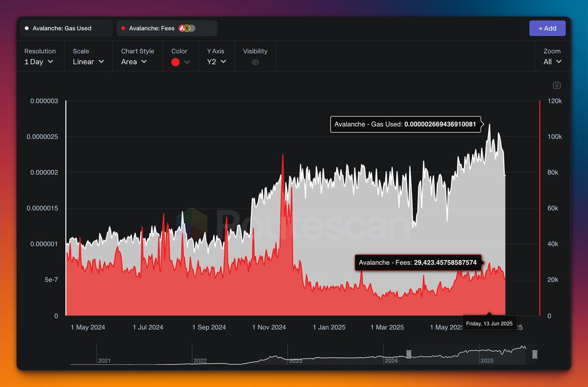Click the 2021 label in the navigator timeline
Viewport: 588px width, 387px height.
click(104, 361)
